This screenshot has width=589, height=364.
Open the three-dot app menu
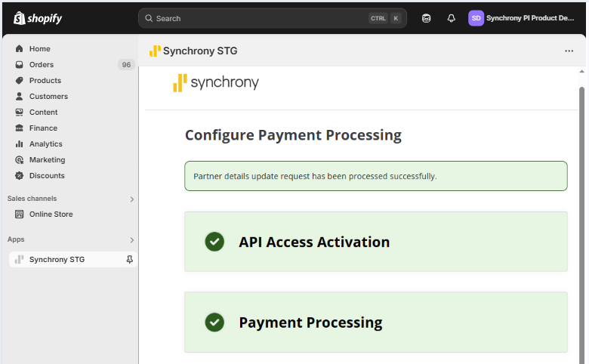point(569,51)
